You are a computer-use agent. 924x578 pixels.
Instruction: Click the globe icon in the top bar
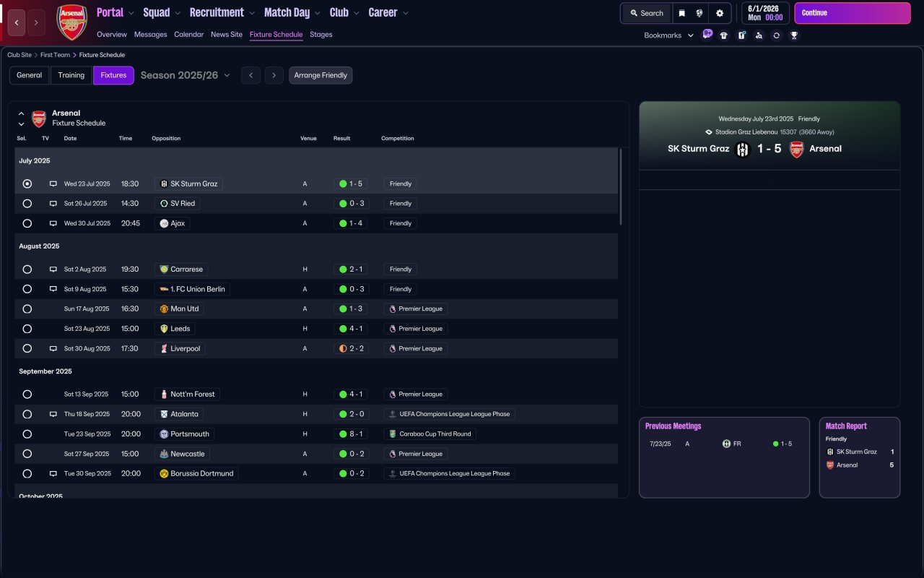pyautogui.click(x=699, y=13)
